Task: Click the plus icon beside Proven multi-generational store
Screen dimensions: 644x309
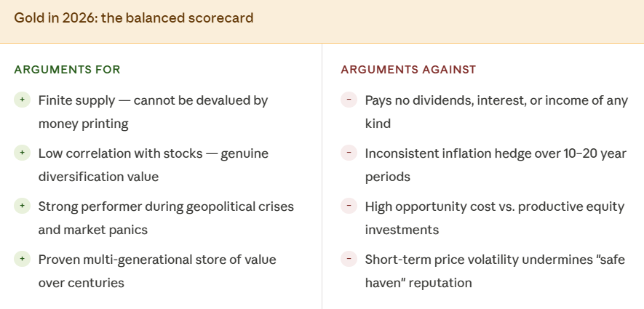Action: 22,259
